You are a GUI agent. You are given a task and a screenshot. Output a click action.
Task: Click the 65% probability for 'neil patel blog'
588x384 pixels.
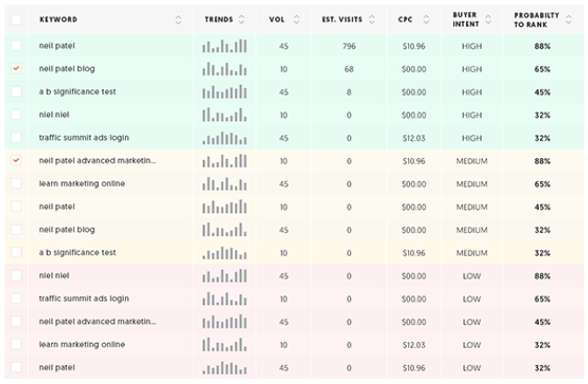tap(542, 69)
